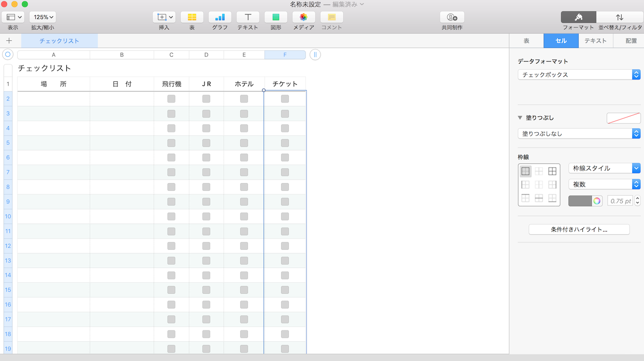Open the 枠線スタイル border style dropdown
Viewport: 644px width, 361px height.
pyautogui.click(x=604, y=168)
